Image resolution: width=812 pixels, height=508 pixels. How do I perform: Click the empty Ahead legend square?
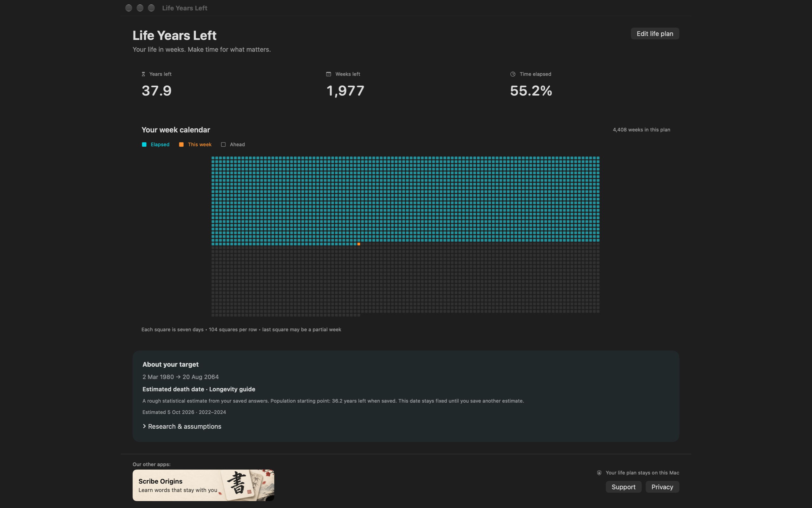coord(223,144)
